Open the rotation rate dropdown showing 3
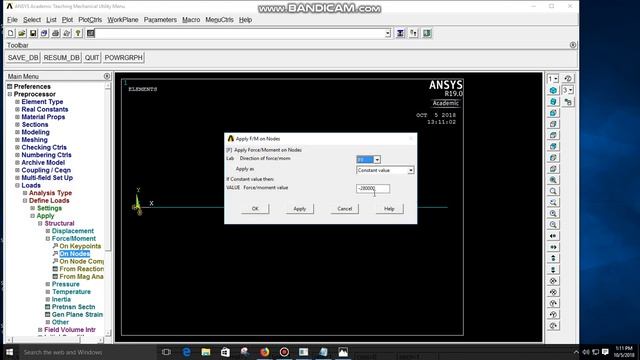The image size is (640, 360). pyautogui.click(x=568, y=90)
